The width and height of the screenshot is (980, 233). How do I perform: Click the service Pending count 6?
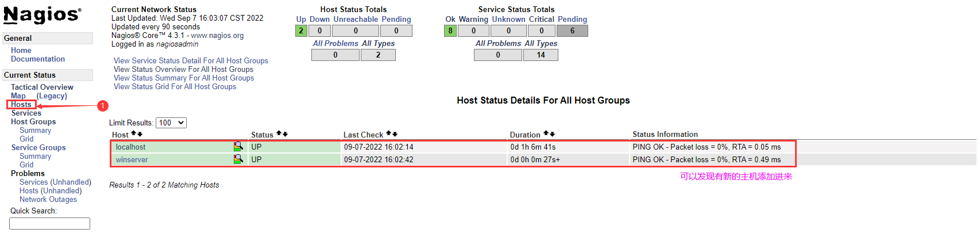point(572,31)
